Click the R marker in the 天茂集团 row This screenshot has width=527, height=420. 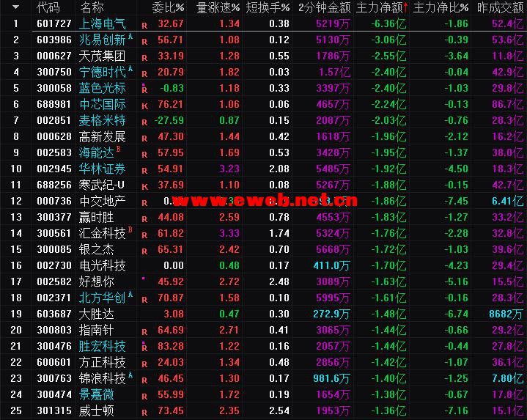(144, 58)
